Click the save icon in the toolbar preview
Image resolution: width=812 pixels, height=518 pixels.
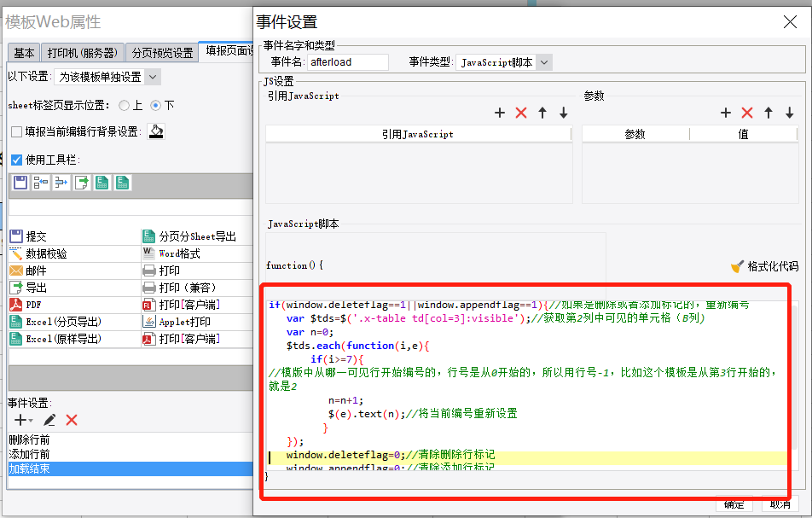[20, 183]
